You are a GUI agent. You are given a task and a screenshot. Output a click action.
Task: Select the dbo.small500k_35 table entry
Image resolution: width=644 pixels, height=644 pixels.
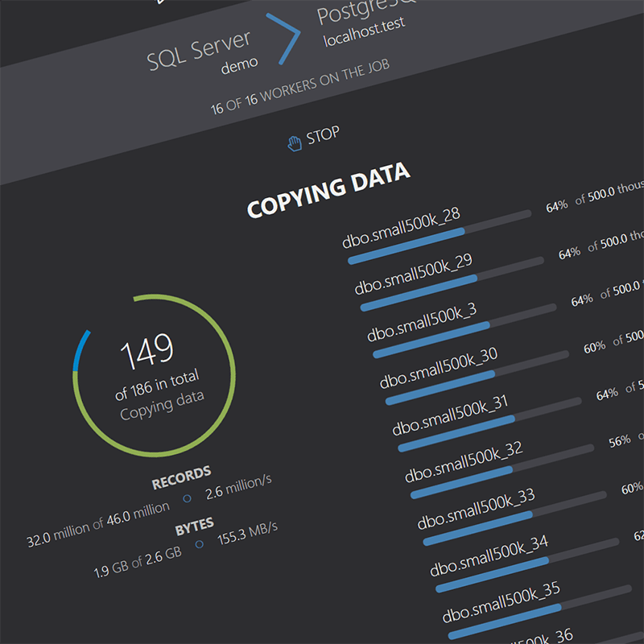pos(501,601)
